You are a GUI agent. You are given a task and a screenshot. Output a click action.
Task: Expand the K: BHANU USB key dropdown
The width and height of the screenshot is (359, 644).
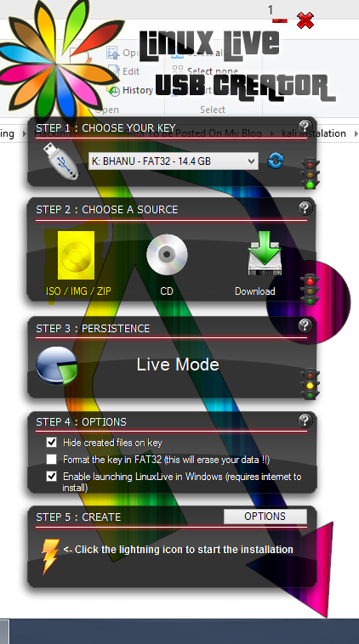(x=174, y=161)
